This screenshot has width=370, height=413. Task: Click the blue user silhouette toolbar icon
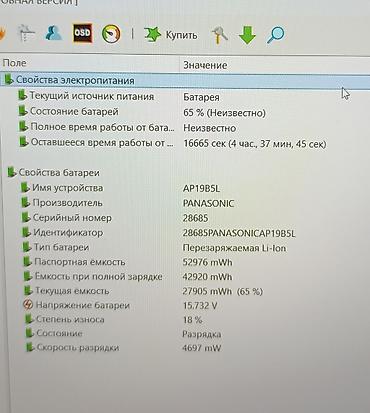pos(53,33)
